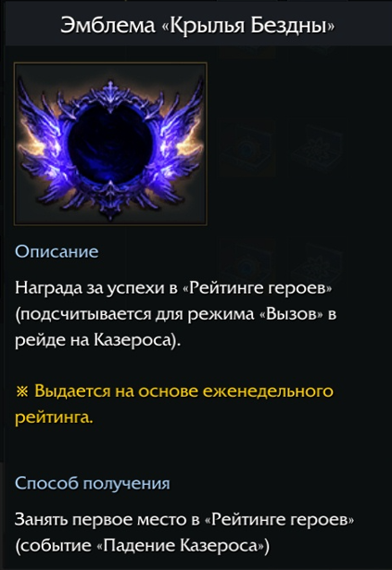Click the ※ symbol before the yellow note
The width and height of the screenshot is (392, 570).
pos(22,391)
